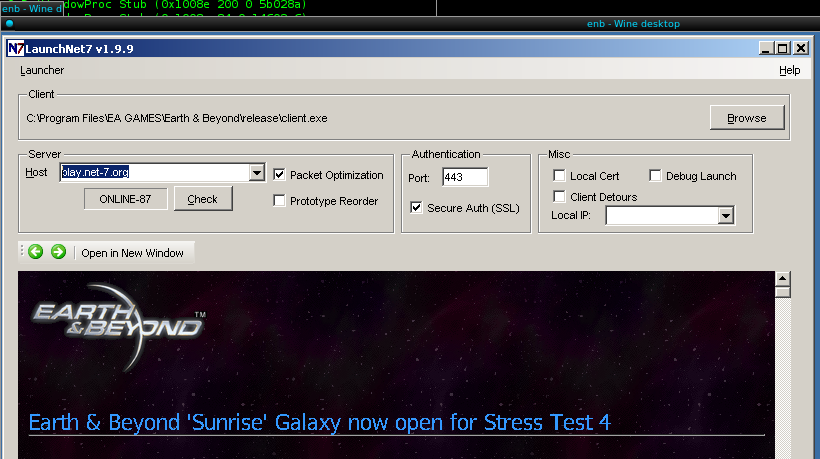Minimize the LaunchNet7 window
Image resolution: width=820 pixels, height=459 pixels.
click(x=766, y=49)
